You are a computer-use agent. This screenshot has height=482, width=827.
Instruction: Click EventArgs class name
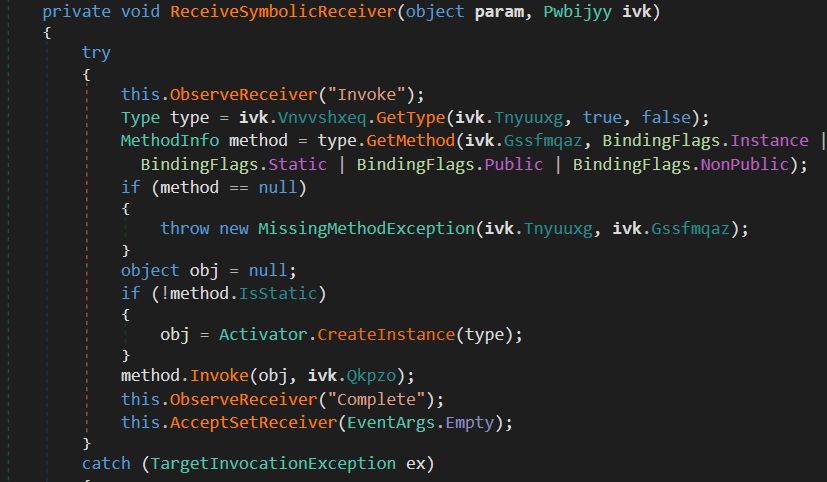pyautogui.click(x=391, y=422)
